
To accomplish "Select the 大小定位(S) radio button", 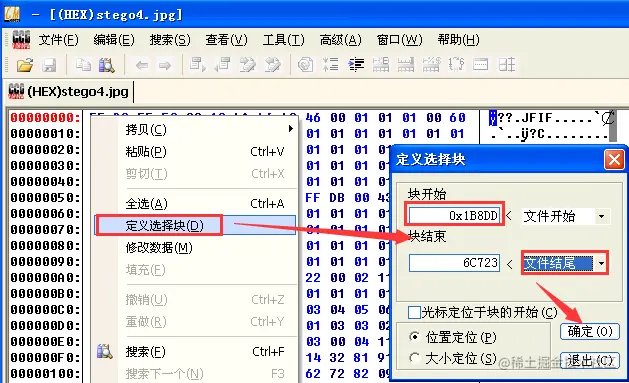I will (414, 358).
